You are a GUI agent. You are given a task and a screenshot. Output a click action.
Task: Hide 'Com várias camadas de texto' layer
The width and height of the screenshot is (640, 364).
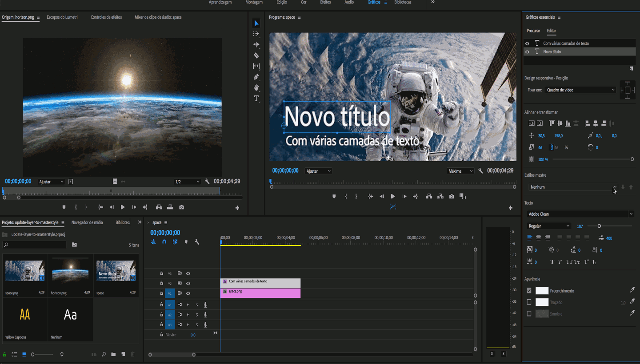click(x=528, y=44)
